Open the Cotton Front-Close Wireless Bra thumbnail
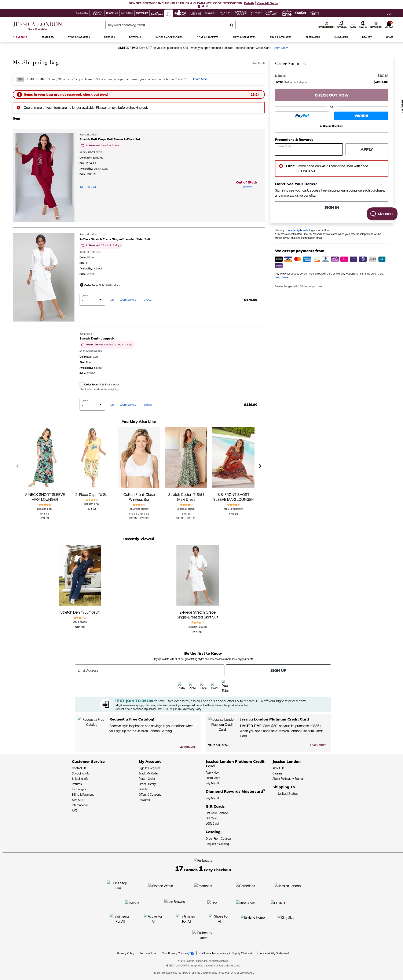This screenshot has height=980, width=403. coord(139,457)
